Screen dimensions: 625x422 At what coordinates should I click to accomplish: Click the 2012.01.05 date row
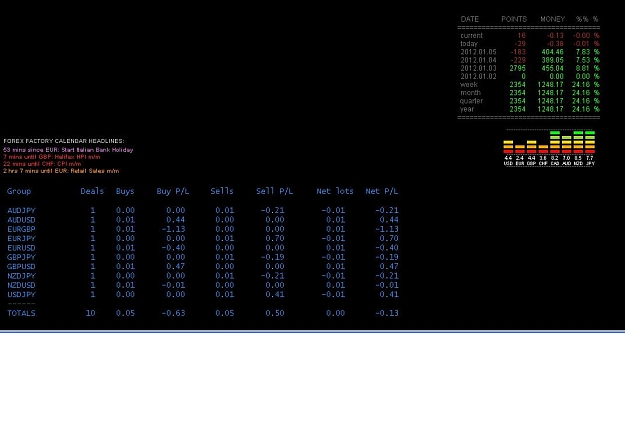478,52
